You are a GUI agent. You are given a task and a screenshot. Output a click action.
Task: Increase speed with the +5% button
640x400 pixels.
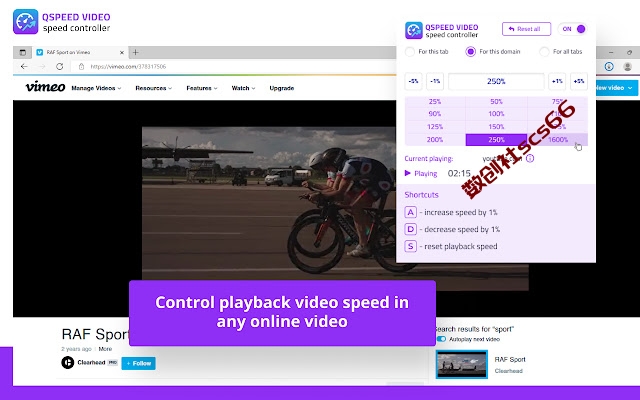(x=579, y=81)
